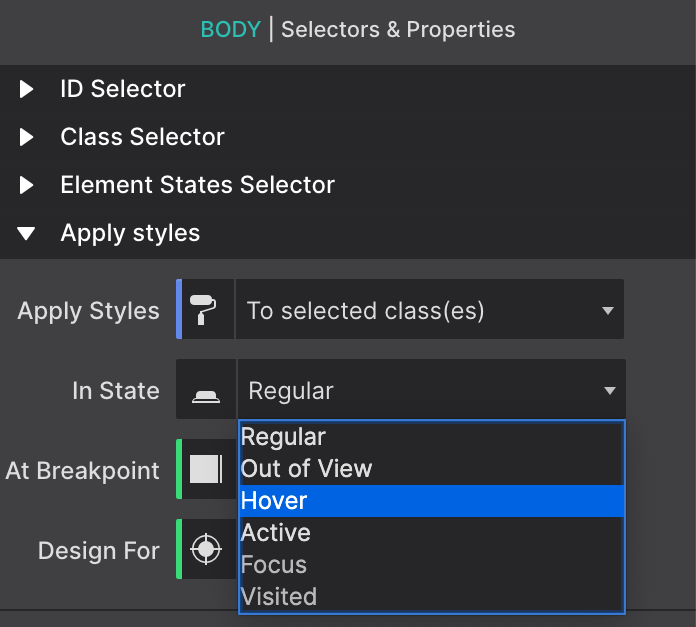This screenshot has width=696, height=627.
Task: Click the BODY element label
Action: (x=230, y=30)
